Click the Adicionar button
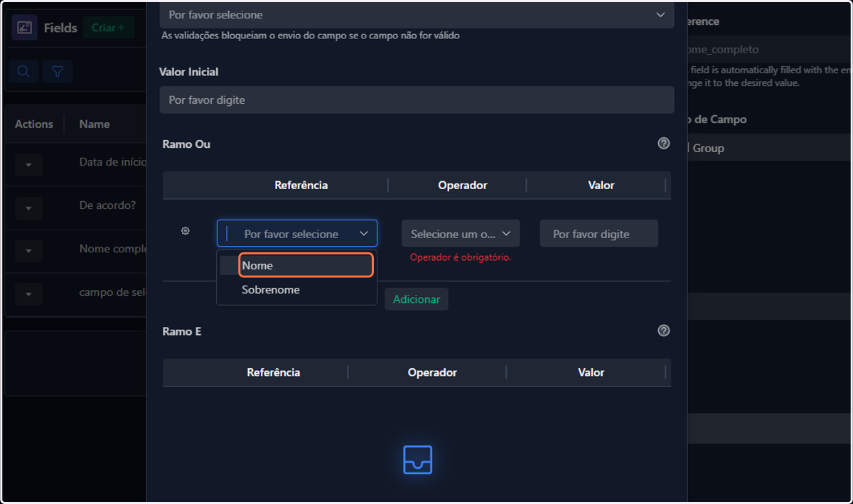853x504 pixels. pos(417,299)
